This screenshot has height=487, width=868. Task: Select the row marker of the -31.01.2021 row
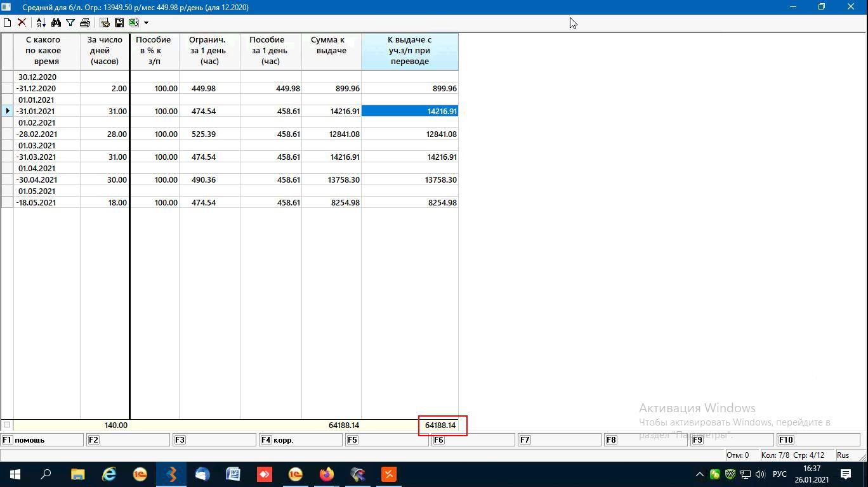point(7,111)
